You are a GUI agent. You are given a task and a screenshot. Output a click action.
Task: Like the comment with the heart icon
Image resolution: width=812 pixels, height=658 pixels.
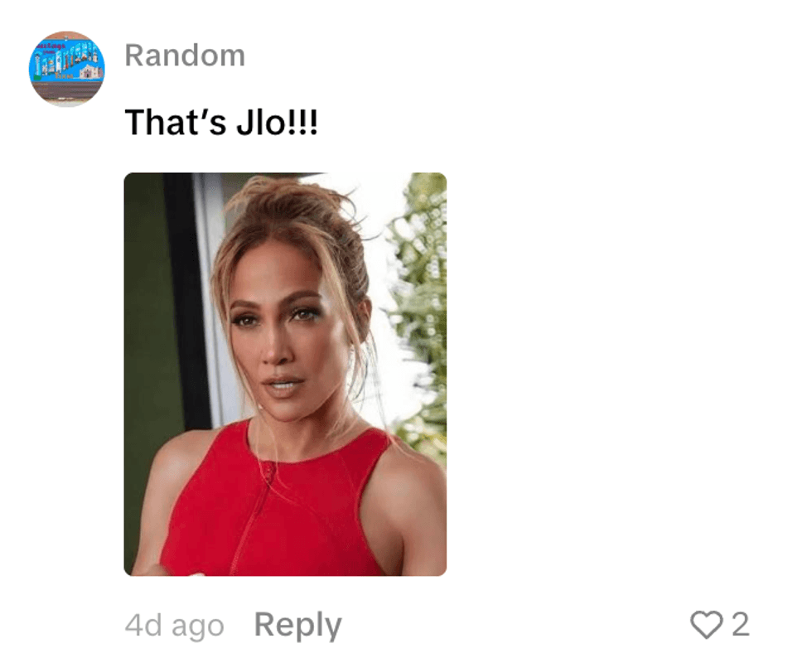(x=706, y=624)
